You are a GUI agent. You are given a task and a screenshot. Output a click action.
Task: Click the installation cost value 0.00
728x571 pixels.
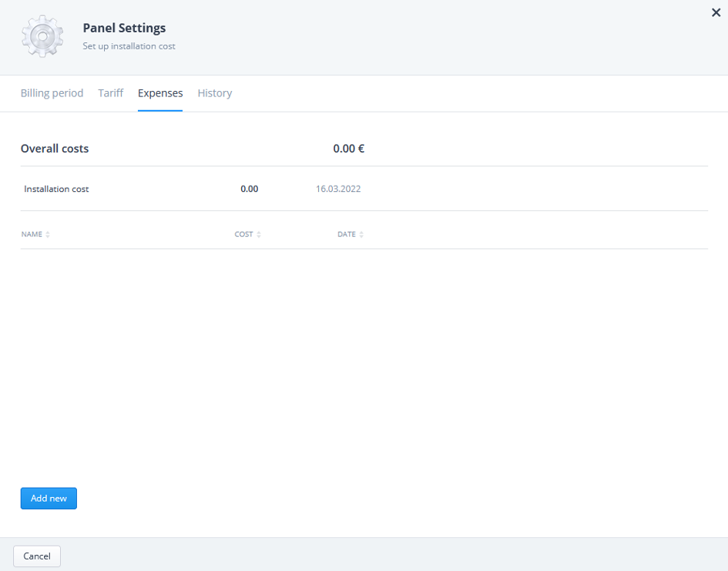click(250, 189)
